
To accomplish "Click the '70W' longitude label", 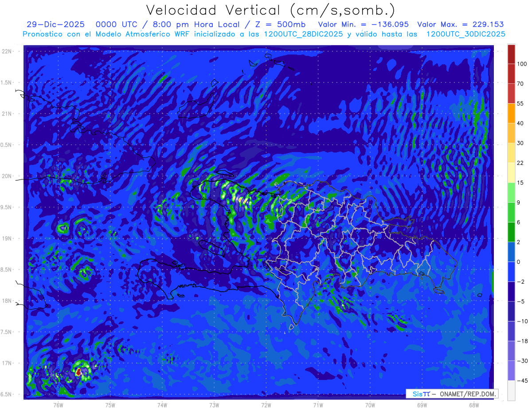I will [x=370, y=405].
